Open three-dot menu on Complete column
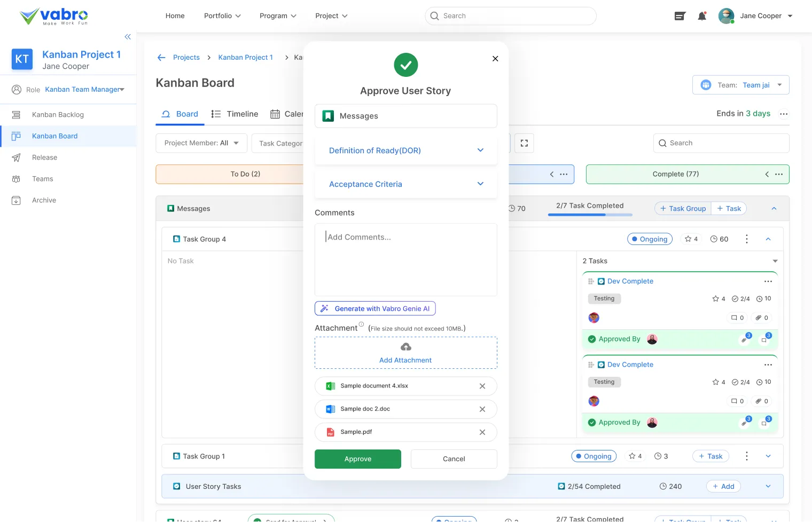This screenshot has height=522, width=812. pyautogui.click(x=779, y=174)
